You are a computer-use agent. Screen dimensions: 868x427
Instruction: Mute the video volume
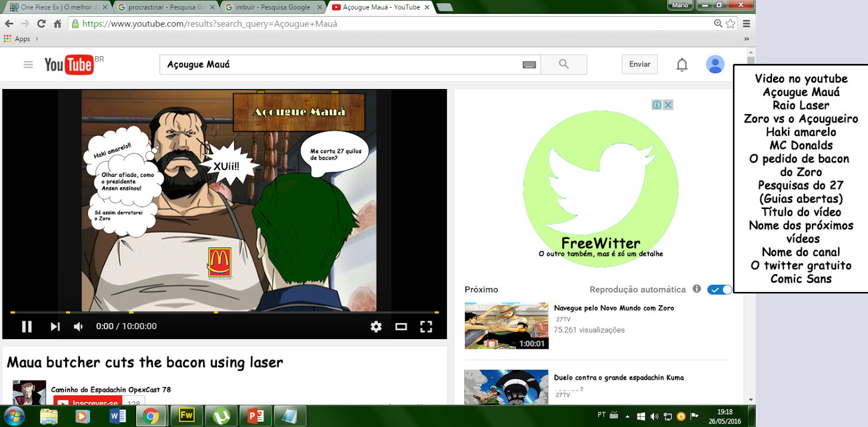point(78,327)
